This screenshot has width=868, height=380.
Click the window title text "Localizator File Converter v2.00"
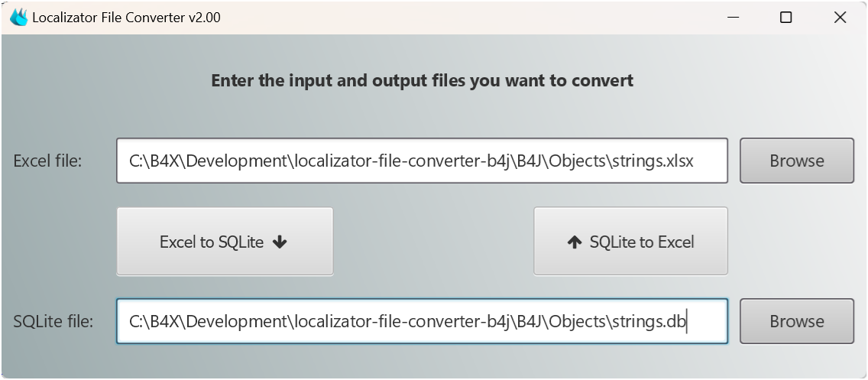126,18
